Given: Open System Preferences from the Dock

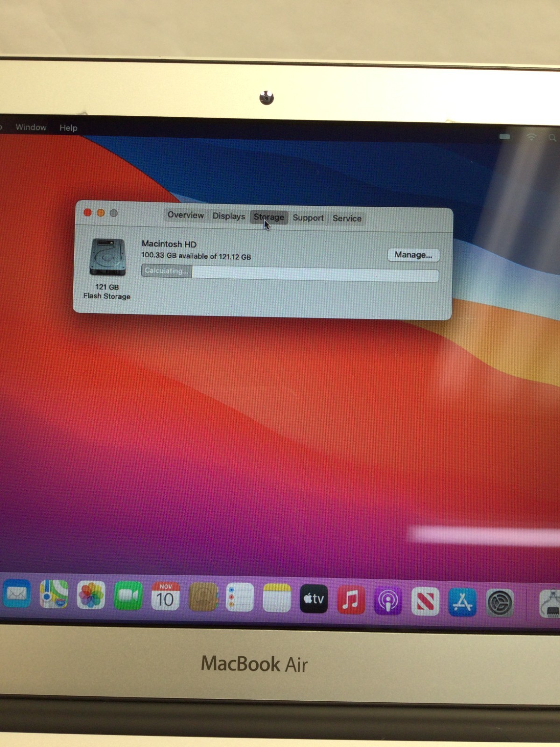Looking at the screenshot, I should (x=500, y=603).
